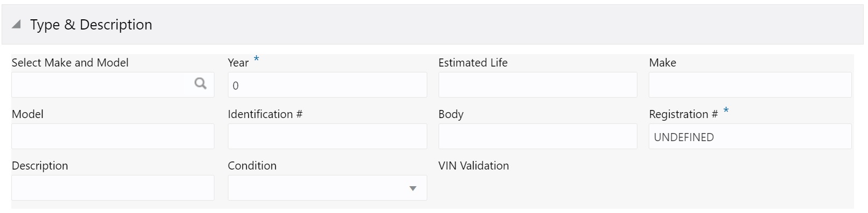
Task: Click the Body label text
Action: [x=451, y=114]
